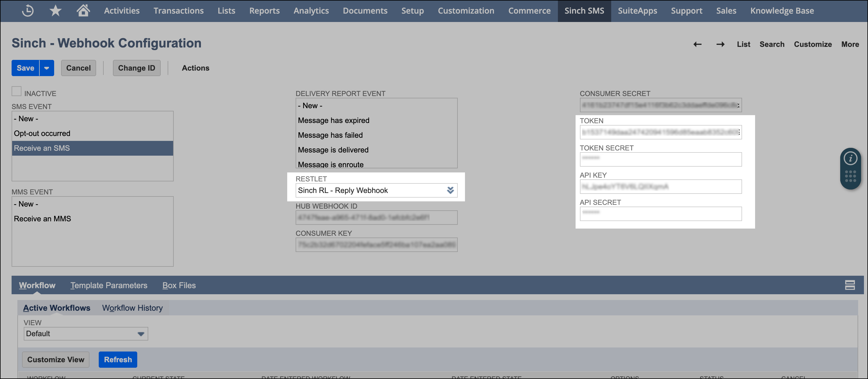Select 'Message has failed' event

376,135
